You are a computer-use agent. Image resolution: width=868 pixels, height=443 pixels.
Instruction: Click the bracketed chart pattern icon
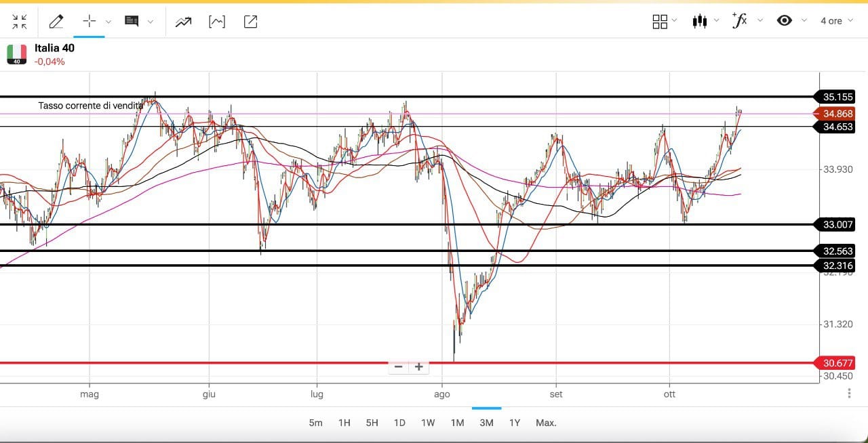click(217, 22)
